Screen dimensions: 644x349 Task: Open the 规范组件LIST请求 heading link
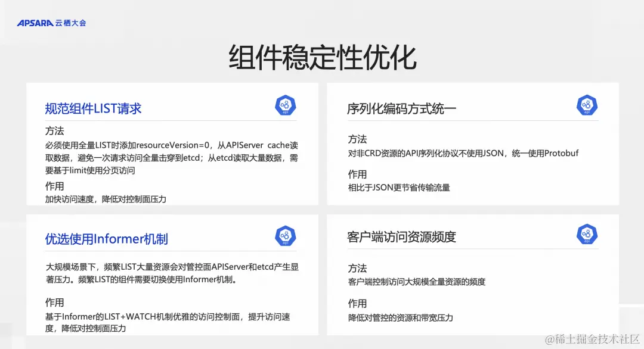pyautogui.click(x=93, y=108)
